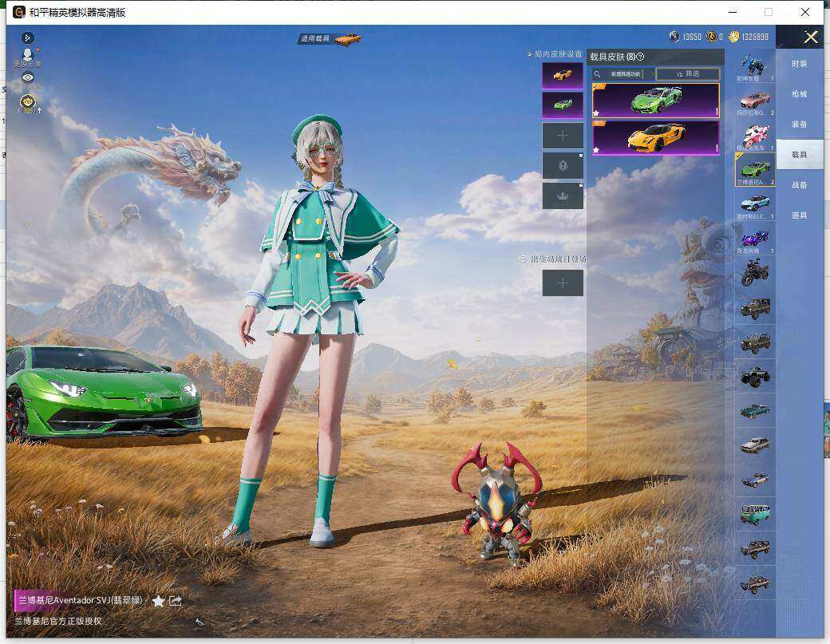Open the 局内皮肤设置 in-match skin settings
The width and height of the screenshot is (830, 644).
[554, 54]
